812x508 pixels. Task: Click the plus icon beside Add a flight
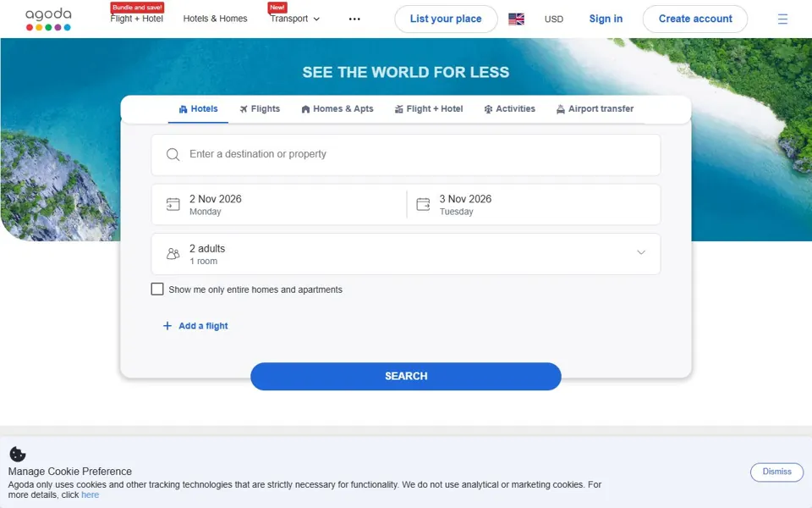167,326
